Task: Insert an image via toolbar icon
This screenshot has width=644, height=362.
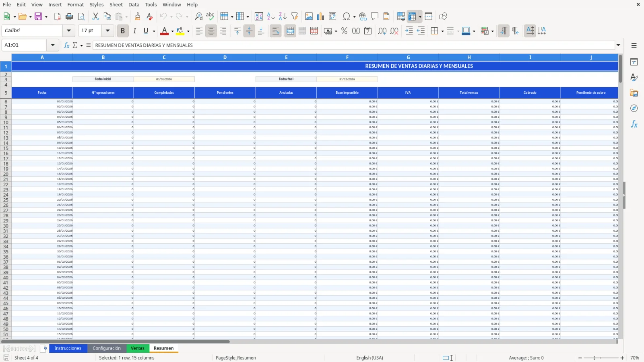Action: 309,16
